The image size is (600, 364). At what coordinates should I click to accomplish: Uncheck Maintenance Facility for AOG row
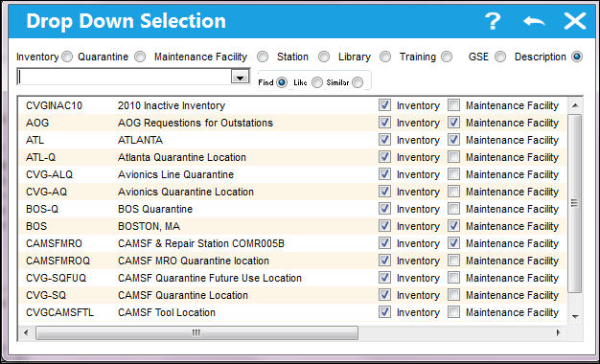(x=453, y=123)
